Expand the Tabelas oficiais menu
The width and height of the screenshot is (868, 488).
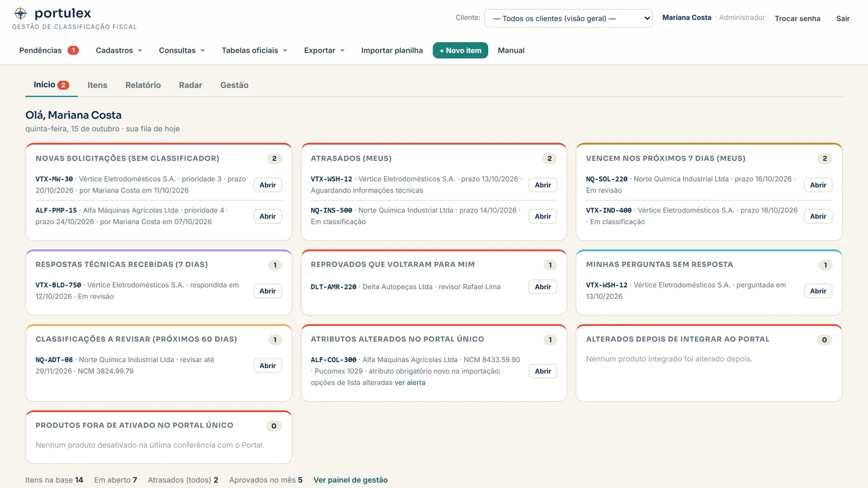(x=254, y=50)
